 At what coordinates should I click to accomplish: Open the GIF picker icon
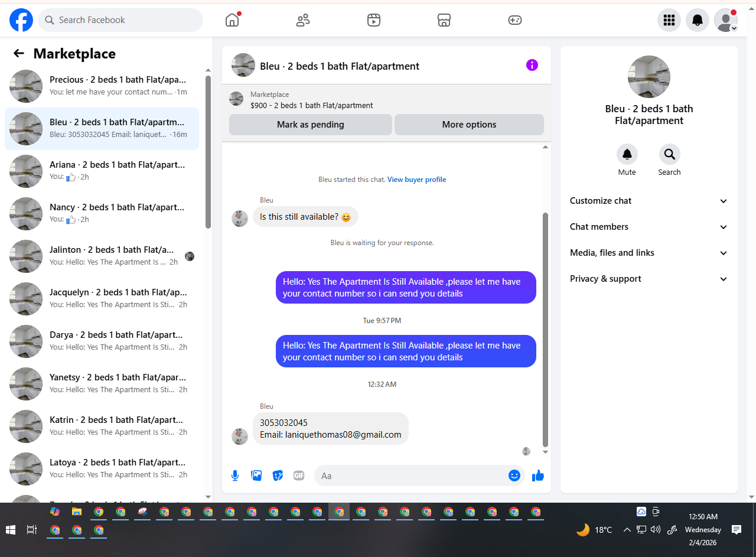pos(299,475)
